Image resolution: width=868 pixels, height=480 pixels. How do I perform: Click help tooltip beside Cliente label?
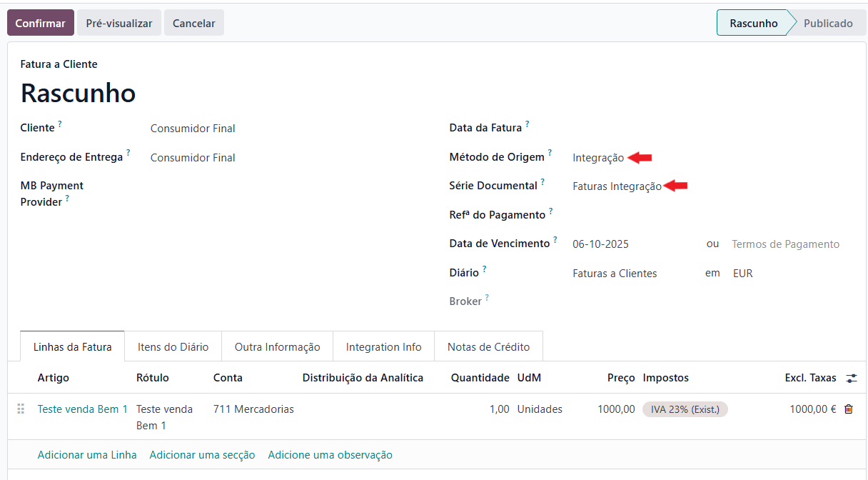pos(60,124)
